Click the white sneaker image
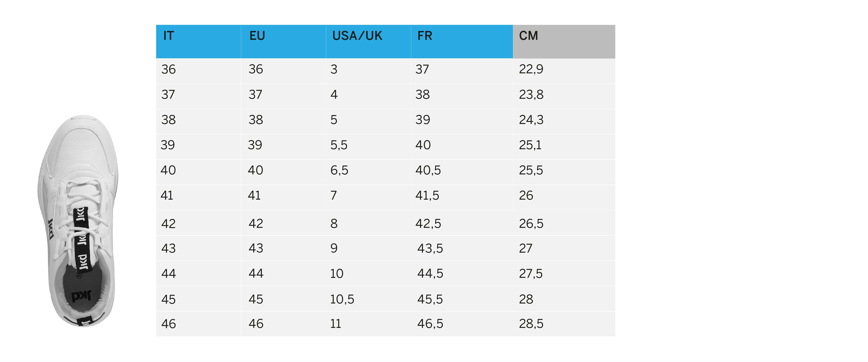 pos(78,221)
